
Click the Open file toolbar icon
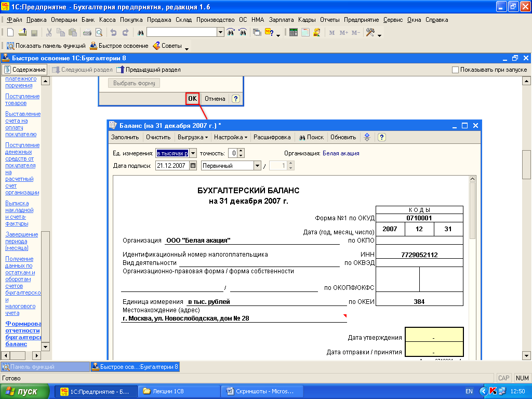tap(22, 33)
